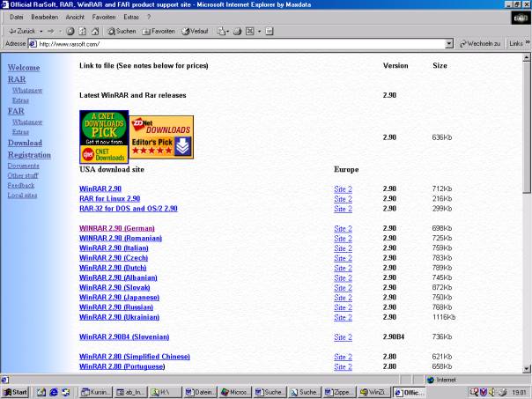
Task: Click the Edit page toolbar icon
Action: click(250, 31)
